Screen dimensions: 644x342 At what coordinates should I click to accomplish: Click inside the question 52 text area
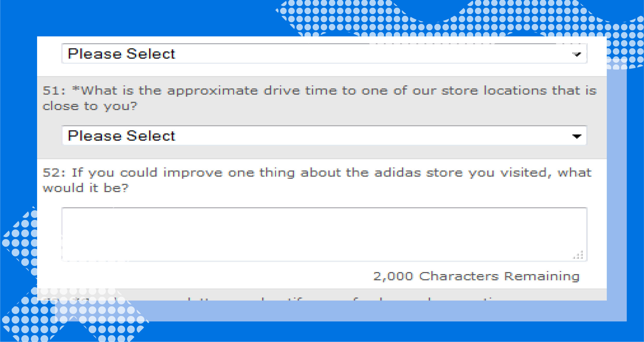pyautogui.click(x=324, y=235)
